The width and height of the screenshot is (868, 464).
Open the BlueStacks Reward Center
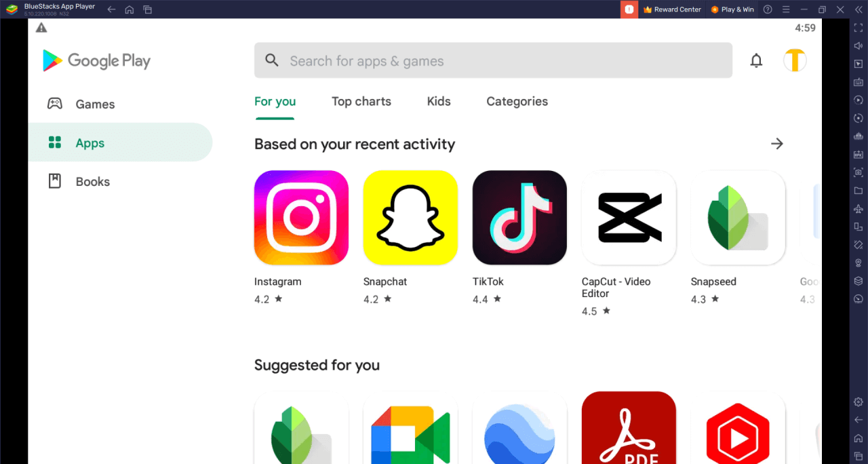672,9
